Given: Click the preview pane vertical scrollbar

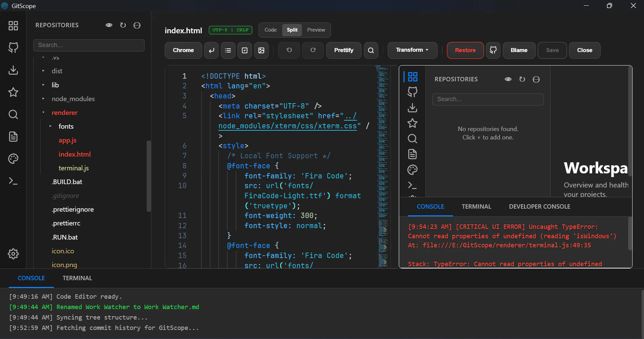Looking at the screenshot, I should (x=630, y=121).
